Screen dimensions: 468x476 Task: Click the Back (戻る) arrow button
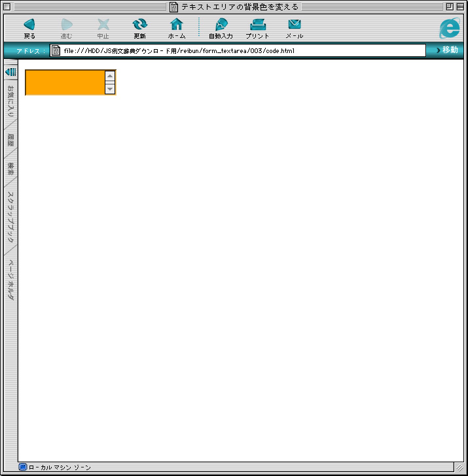(x=29, y=25)
